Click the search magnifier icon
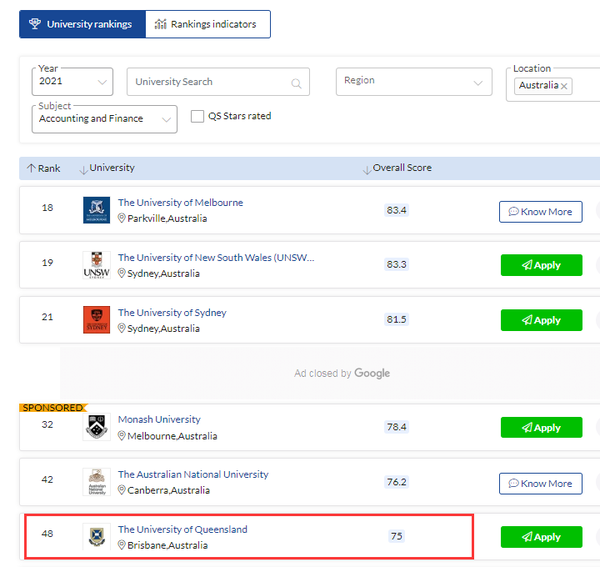This screenshot has width=600, height=567. pos(296,83)
